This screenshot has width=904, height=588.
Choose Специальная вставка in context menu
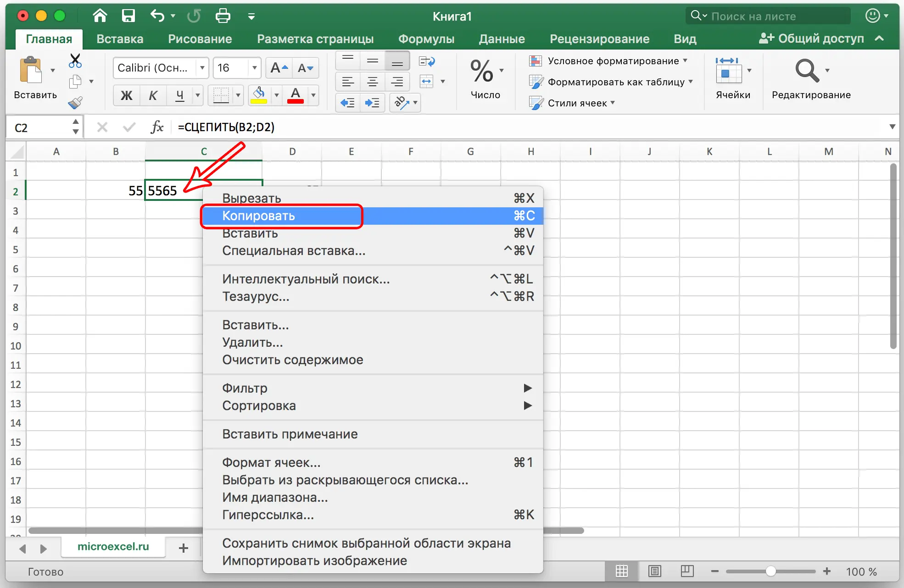click(373, 250)
